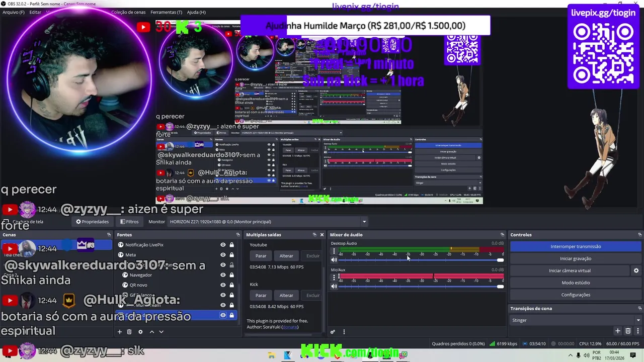Toggle lock on QR novo source
644x362 pixels.
pos(231,285)
